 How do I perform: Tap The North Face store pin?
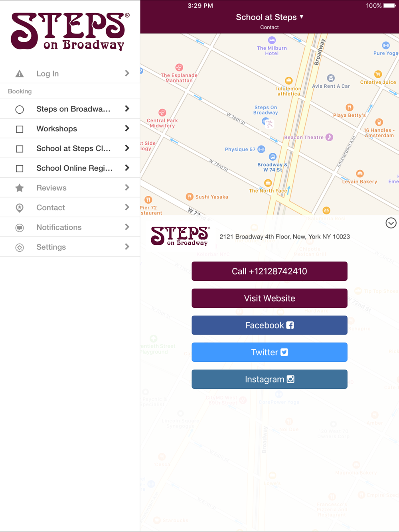268,183
